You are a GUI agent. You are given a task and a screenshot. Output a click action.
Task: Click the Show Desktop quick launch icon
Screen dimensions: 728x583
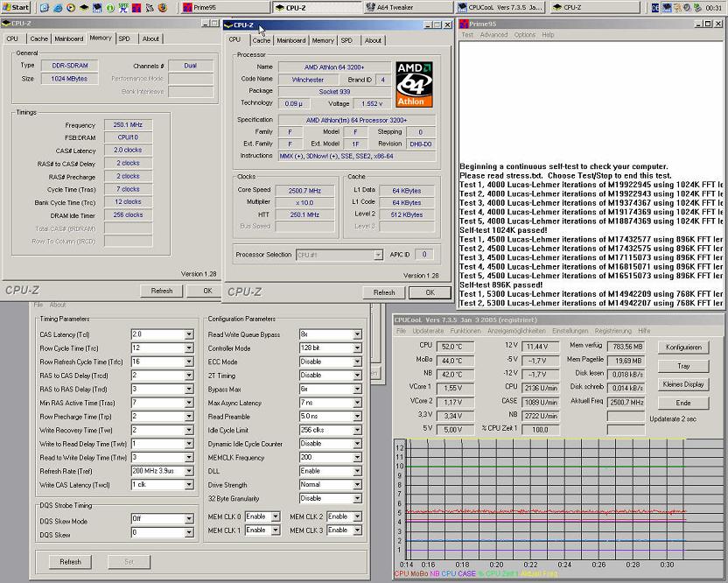click(45, 7)
